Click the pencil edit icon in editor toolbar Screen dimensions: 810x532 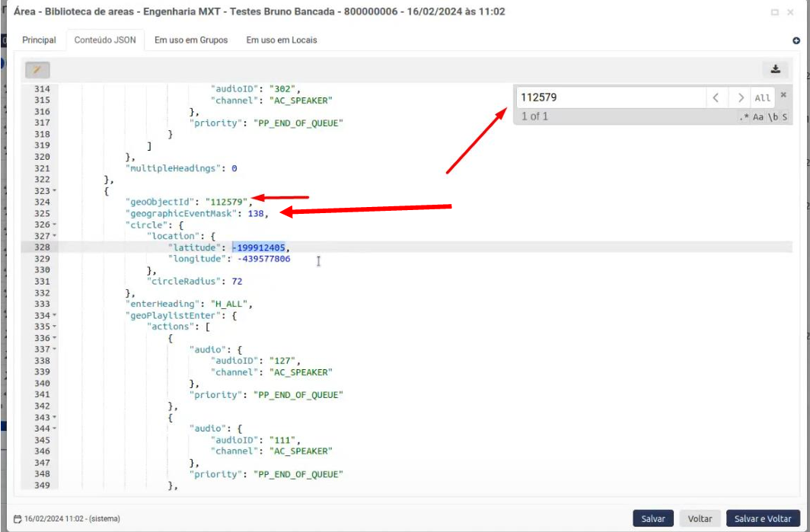pos(37,70)
